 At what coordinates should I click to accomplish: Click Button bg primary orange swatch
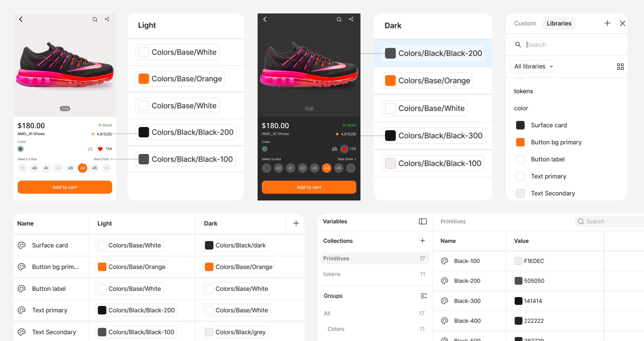pyautogui.click(x=520, y=142)
